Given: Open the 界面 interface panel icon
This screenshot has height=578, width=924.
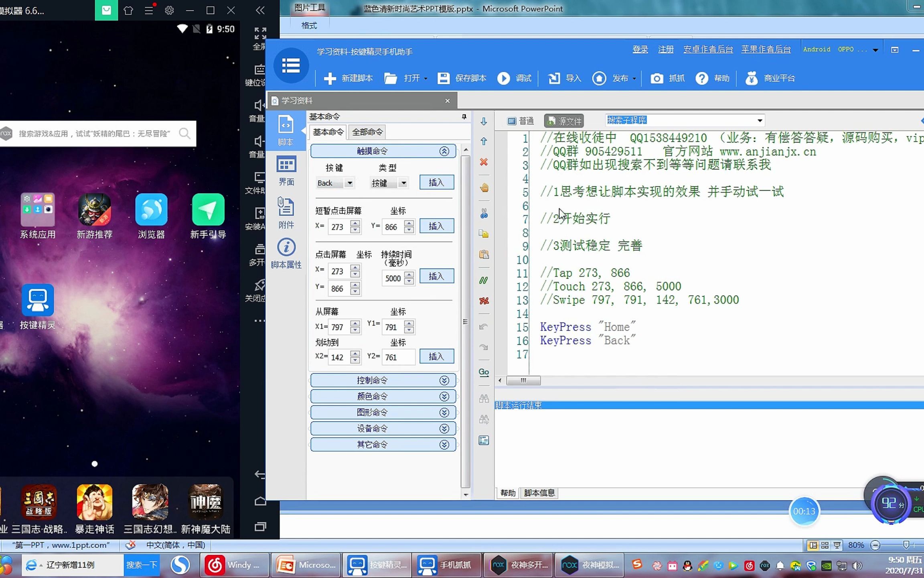Looking at the screenshot, I should click(x=286, y=165).
